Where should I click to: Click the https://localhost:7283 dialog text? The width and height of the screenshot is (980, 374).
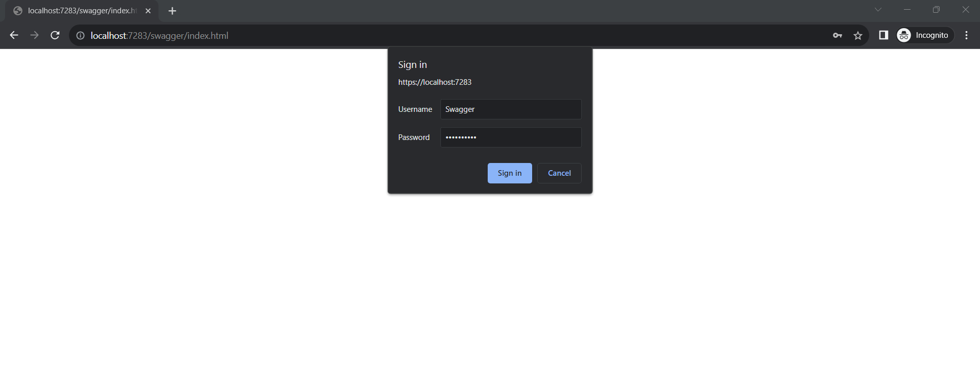[x=435, y=82]
